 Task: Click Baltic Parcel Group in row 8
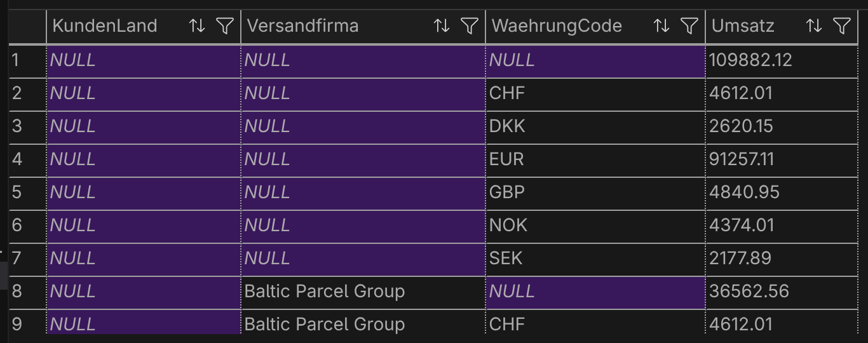[x=325, y=292]
